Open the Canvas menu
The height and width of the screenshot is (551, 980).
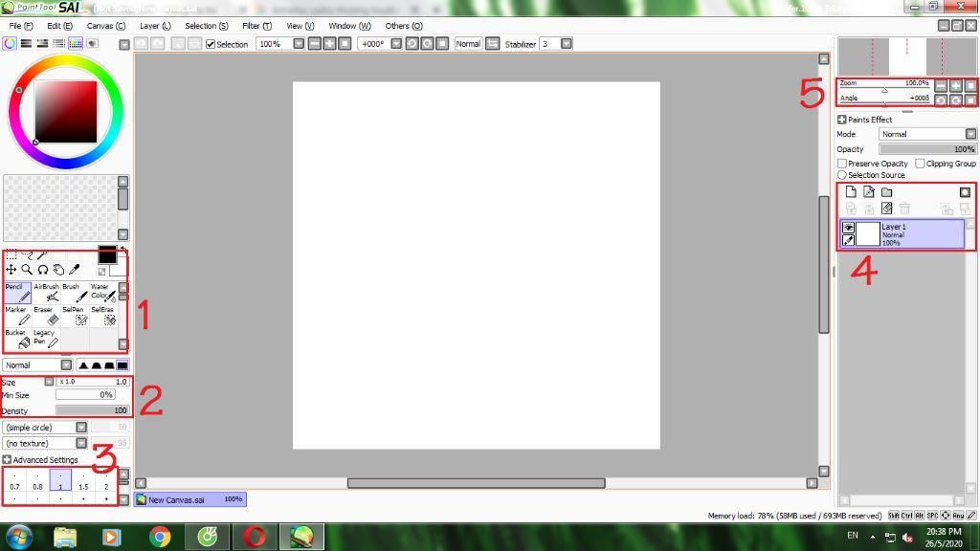[x=105, y=26]
